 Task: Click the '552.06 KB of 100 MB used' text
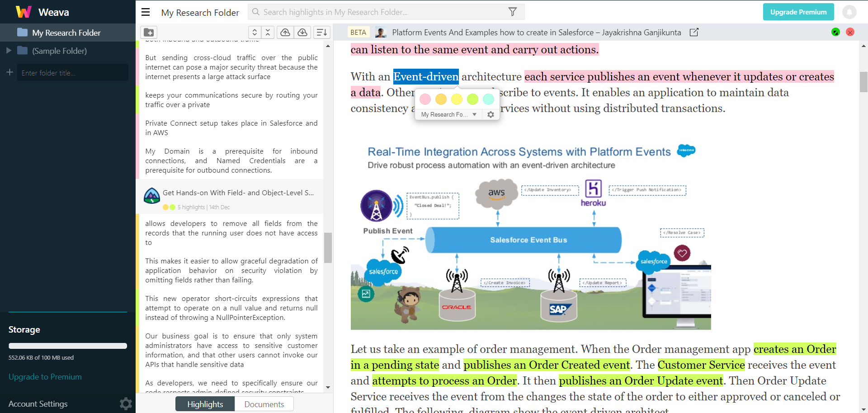coord(41,357)
